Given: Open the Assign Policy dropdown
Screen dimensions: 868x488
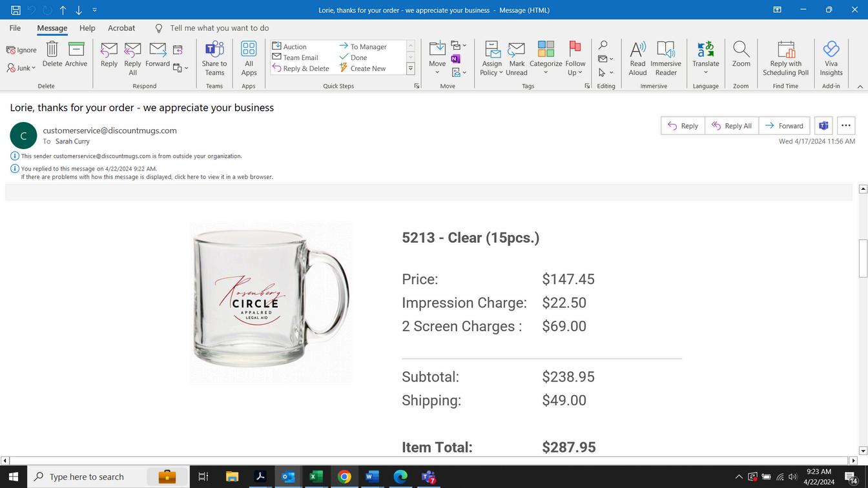Looking at the screenshot, I should pos(492,59).
